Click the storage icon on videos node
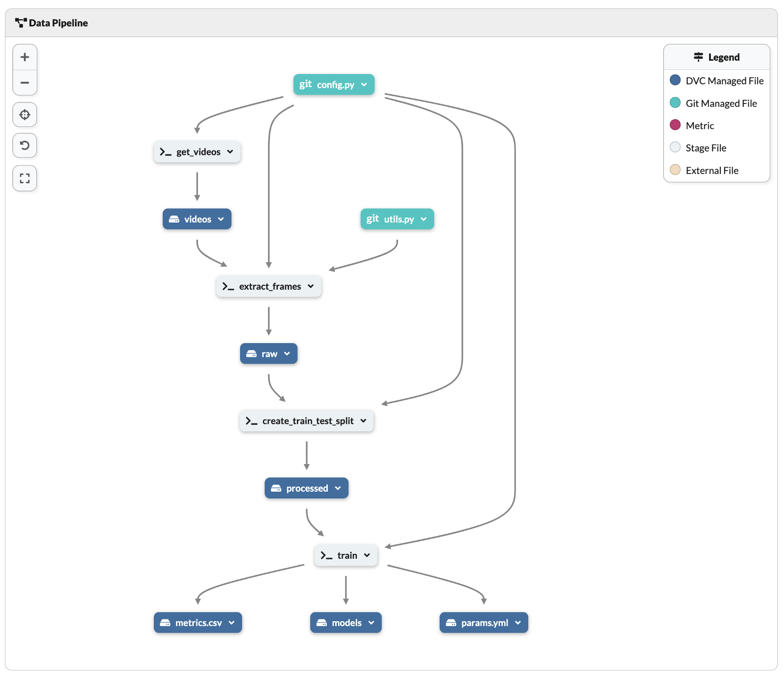This screenshot has height=675, width=784. [174, 219]
